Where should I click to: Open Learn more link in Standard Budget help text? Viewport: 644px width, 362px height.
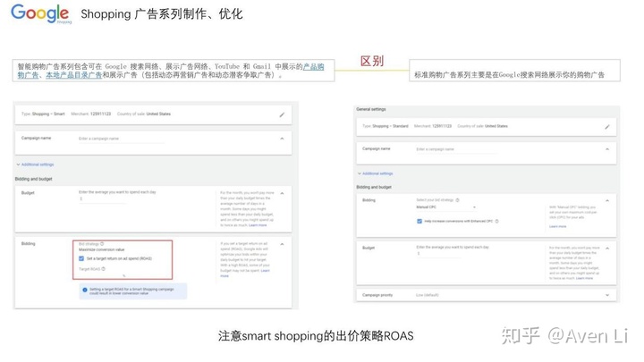(584, 278)
